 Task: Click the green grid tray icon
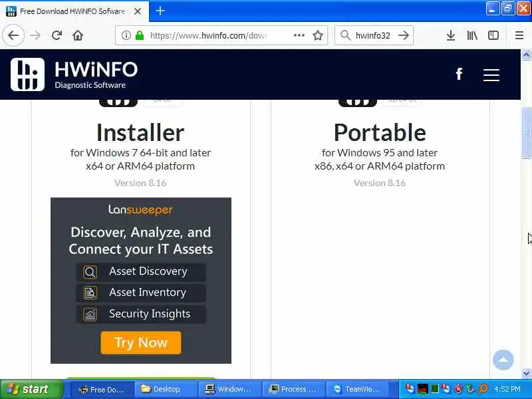pos(435,389)
